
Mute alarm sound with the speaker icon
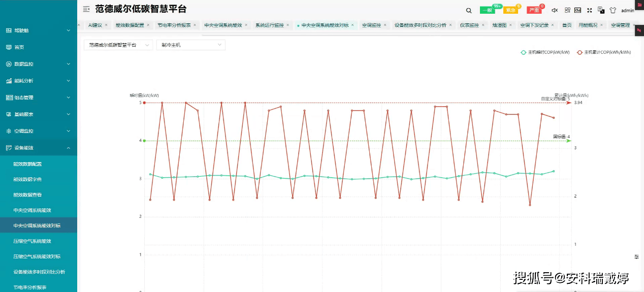click(555, 10)
